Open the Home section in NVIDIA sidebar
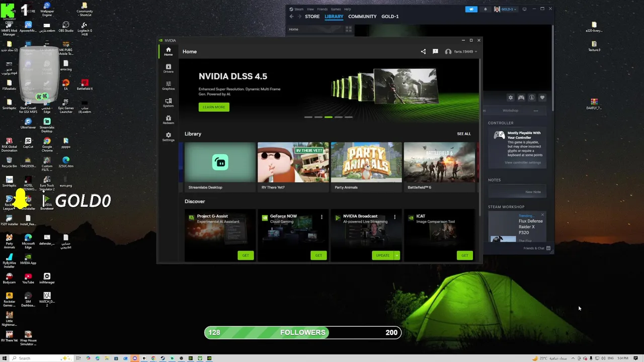 168,51
